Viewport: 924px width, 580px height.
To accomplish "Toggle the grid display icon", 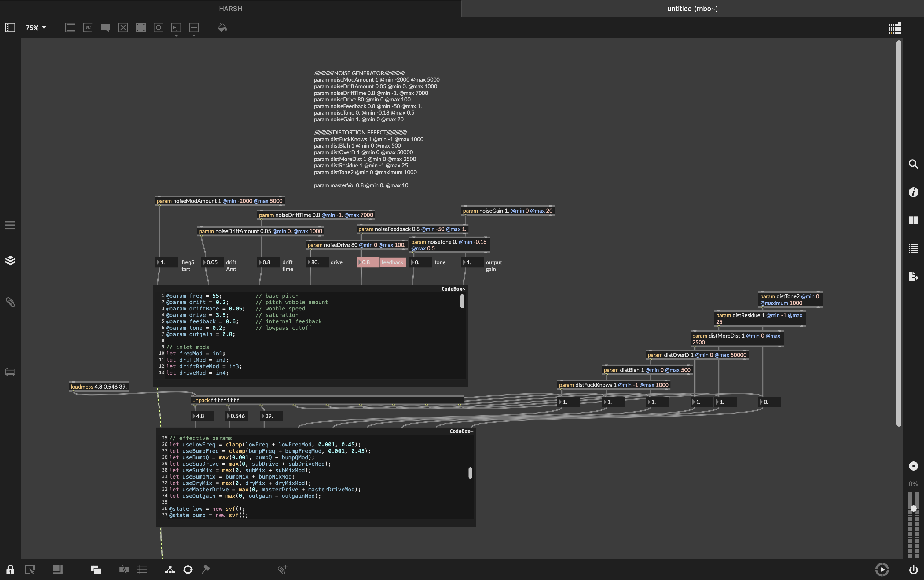I will [142, 569].
